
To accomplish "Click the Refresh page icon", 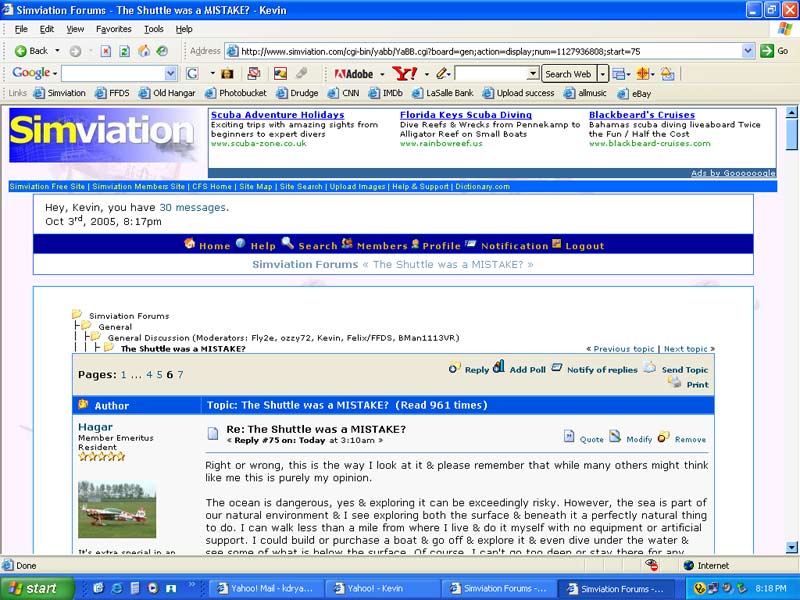I will 124,51.
